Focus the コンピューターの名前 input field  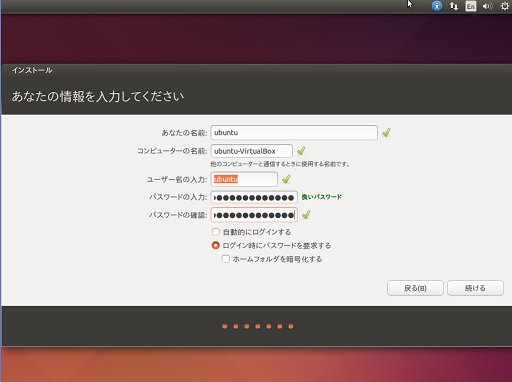point(252,151)
